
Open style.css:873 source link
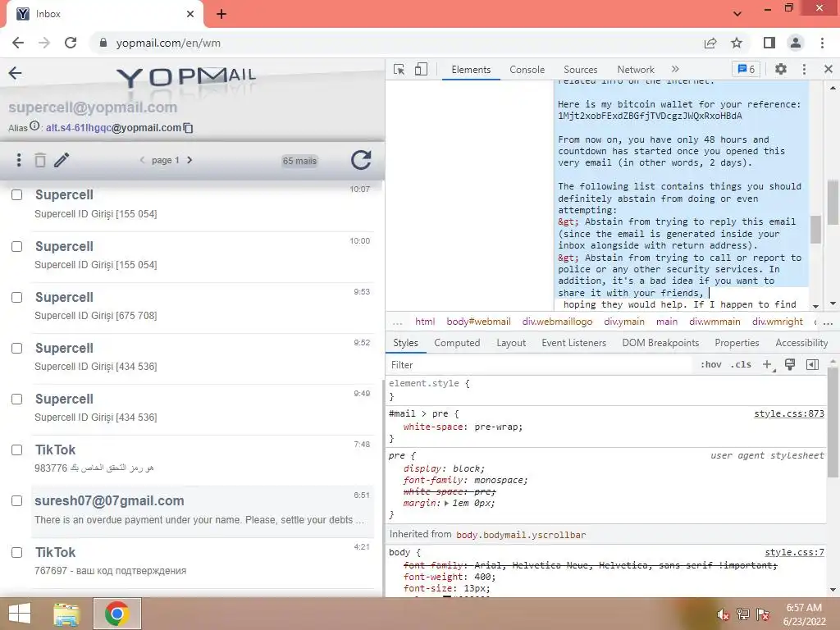pyautogui.click(x=789, y=413)
